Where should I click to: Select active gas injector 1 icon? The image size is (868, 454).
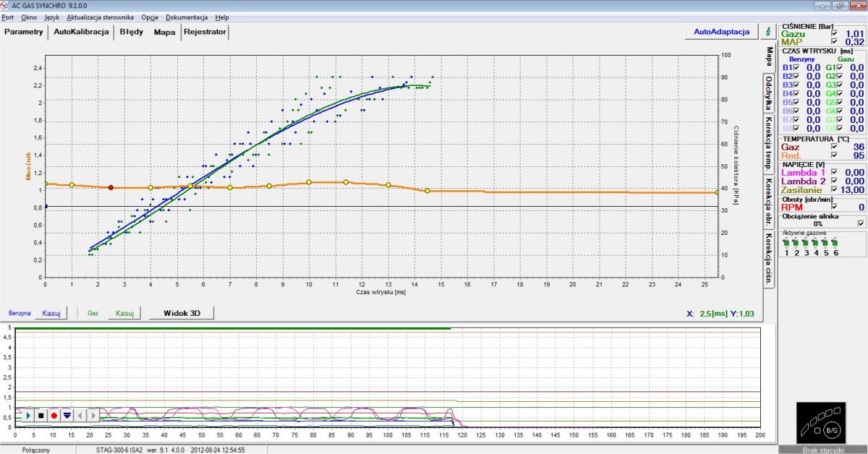tap(786, 244)
